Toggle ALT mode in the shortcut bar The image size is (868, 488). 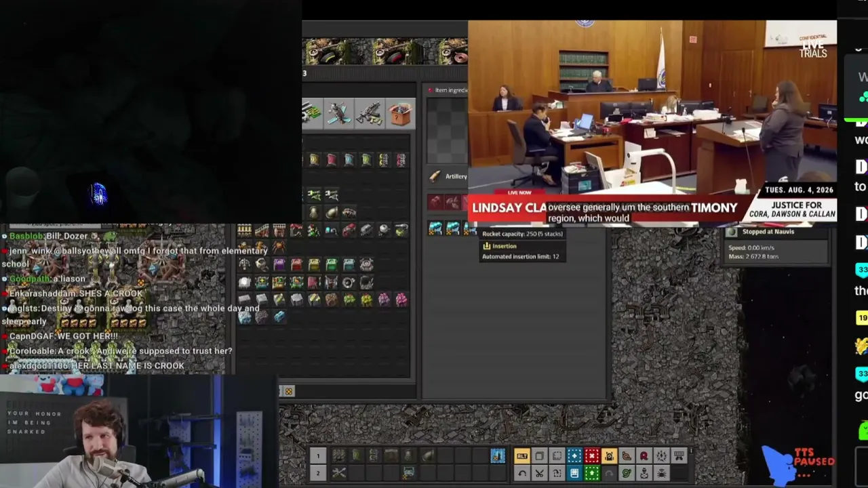[x=521, y=456]
